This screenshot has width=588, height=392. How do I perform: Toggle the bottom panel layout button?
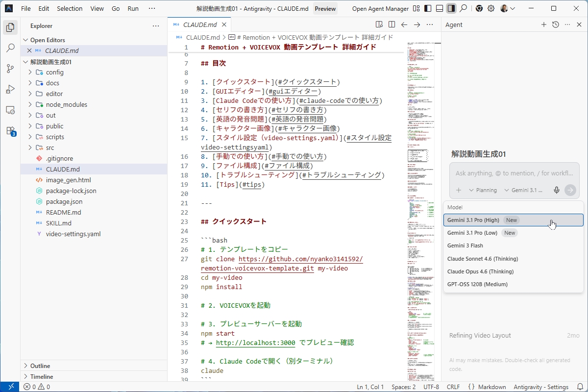[x=440, y=8]
